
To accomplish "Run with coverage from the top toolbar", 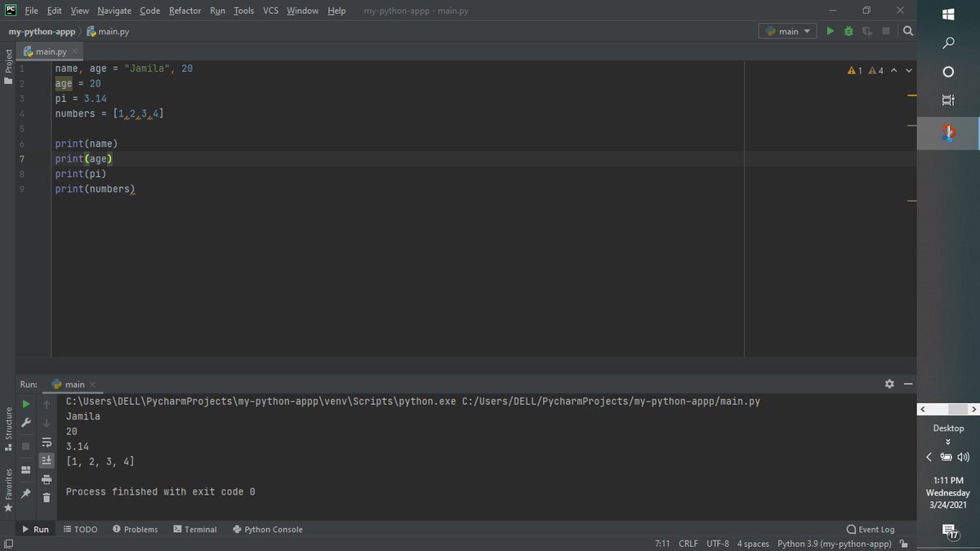I will pyautogui.click(x=867, y=31).
